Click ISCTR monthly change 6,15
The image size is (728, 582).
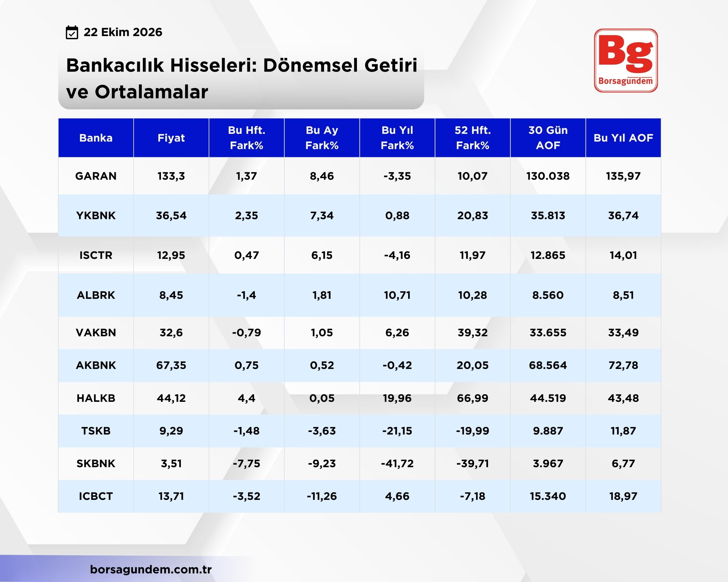322,255
